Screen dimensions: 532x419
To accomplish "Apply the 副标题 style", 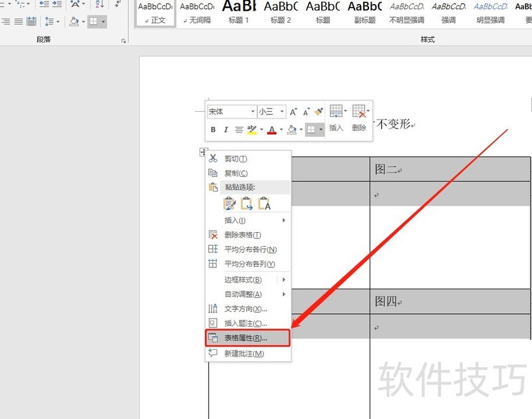I will (364, 13).
